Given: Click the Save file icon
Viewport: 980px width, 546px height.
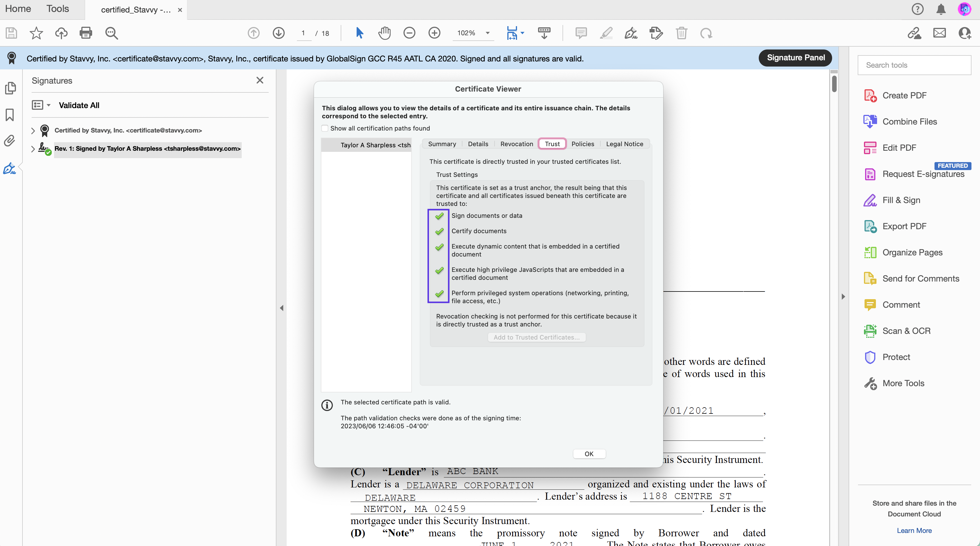Looking at the screenshot, I should (11, 33).
